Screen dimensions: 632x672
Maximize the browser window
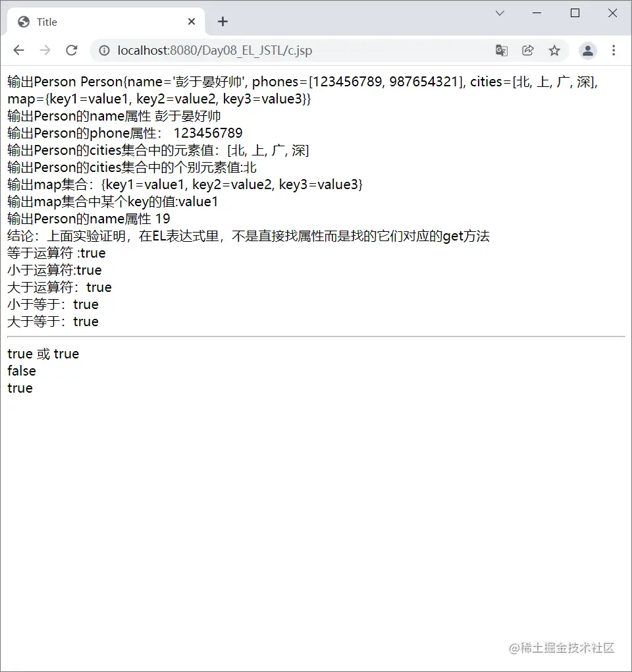[x=575, y=13]
